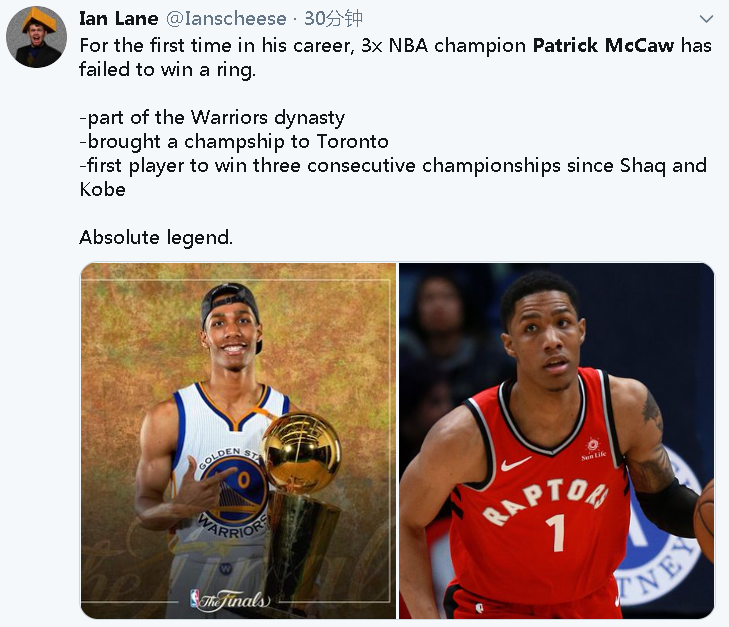Click the gold ball of the trophy
This screenshot has height=627, width=729.
(x=301, y=453)
